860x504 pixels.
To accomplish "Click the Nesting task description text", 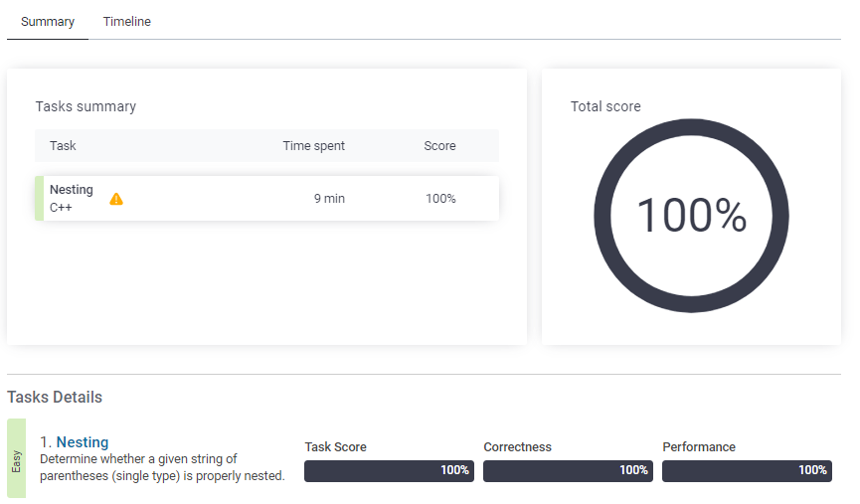I will point(162,467).
